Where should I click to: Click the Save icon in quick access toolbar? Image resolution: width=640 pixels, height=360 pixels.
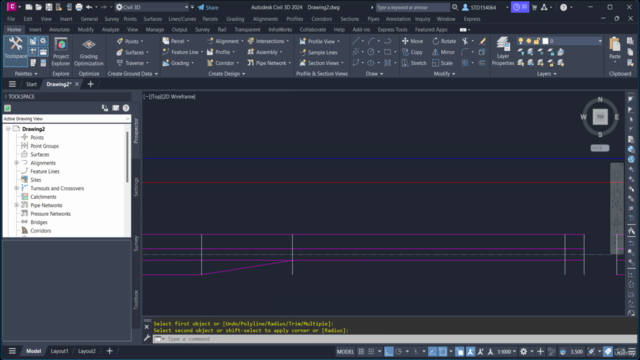coord(49,7)
